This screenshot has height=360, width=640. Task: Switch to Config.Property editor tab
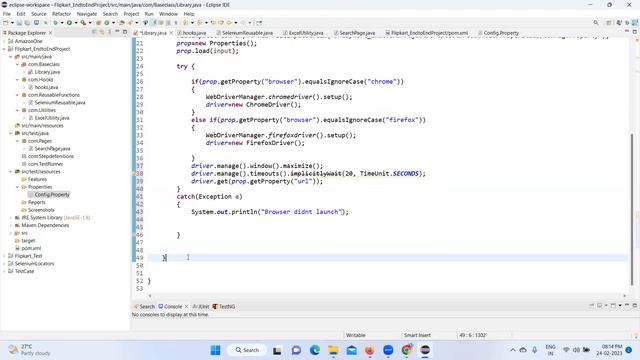coord(498,33)
